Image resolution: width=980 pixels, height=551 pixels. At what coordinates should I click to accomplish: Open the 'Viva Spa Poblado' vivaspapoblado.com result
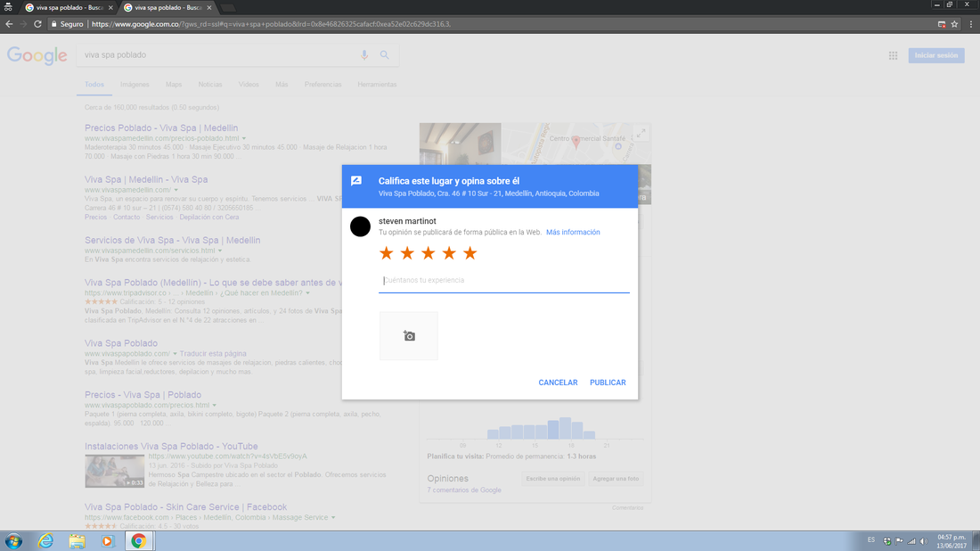coord(121,343)
